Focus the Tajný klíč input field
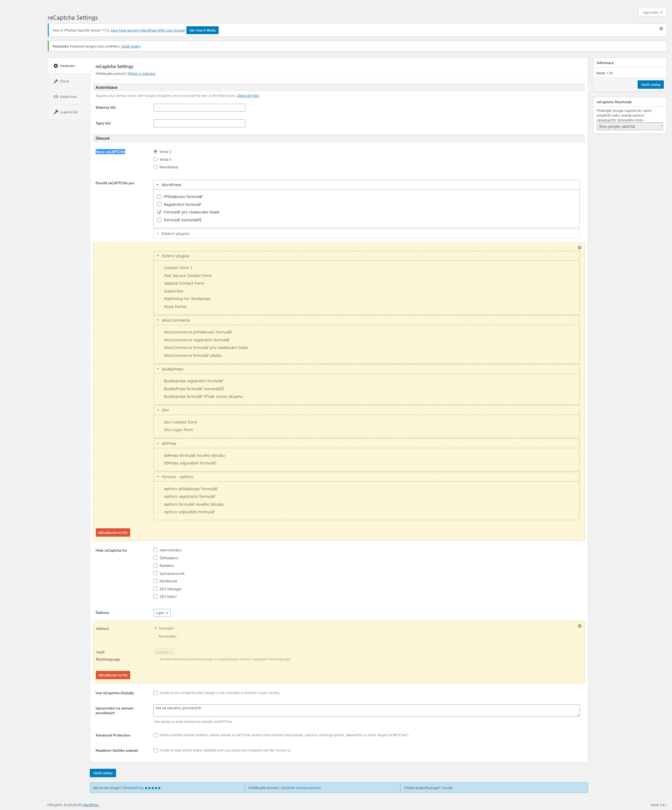 click(x=199, y=123)
